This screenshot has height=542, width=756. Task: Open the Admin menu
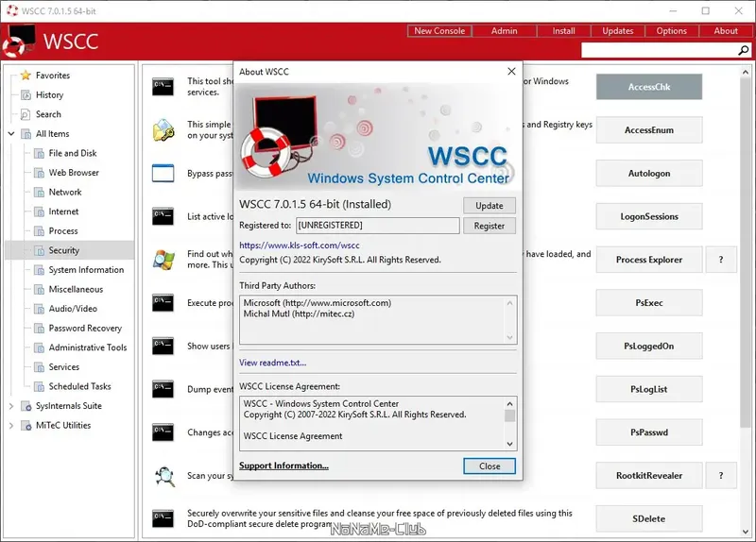click(504, 31)
